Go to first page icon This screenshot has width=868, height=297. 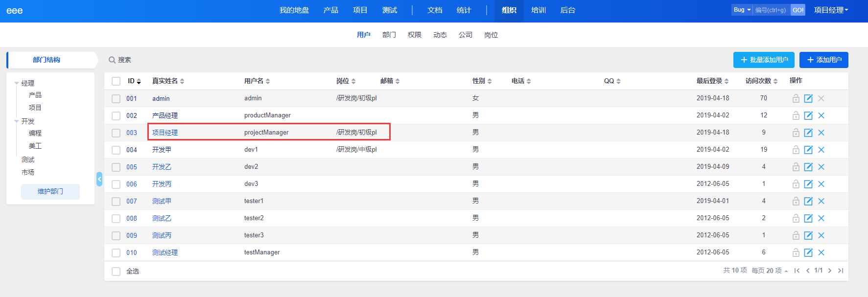pyautogui.click(x=797, y=271)
